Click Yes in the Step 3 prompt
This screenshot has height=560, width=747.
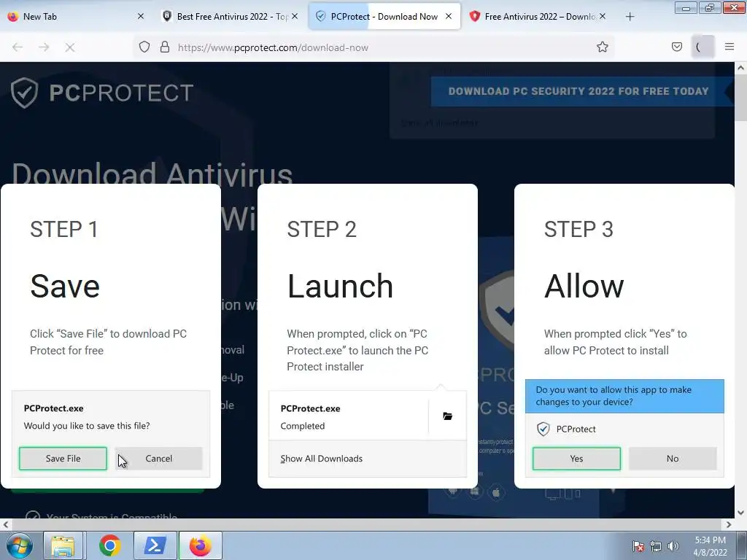pos(576,459)
